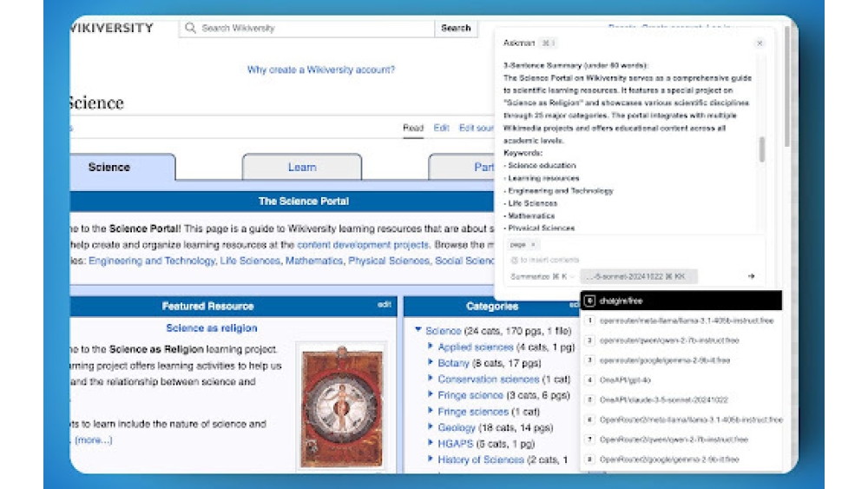Image resolution: width=868 pixels, height=489 pixels.
Task: Open the Engineering and Technology link
Action: coord(152,261)
